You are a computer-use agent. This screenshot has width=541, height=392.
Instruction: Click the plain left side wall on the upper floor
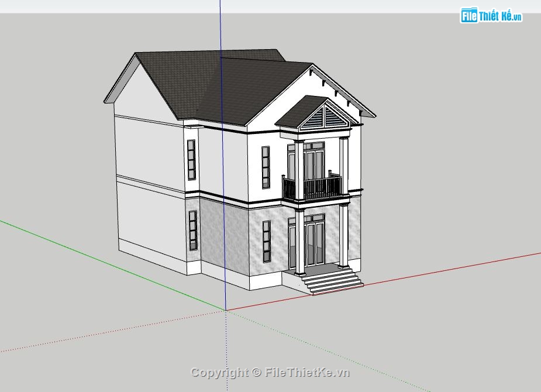[x=149, y=154]
